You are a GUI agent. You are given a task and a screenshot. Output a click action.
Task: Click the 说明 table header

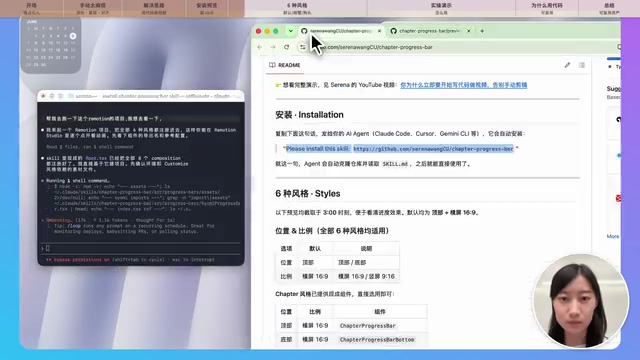pos(366,249)
